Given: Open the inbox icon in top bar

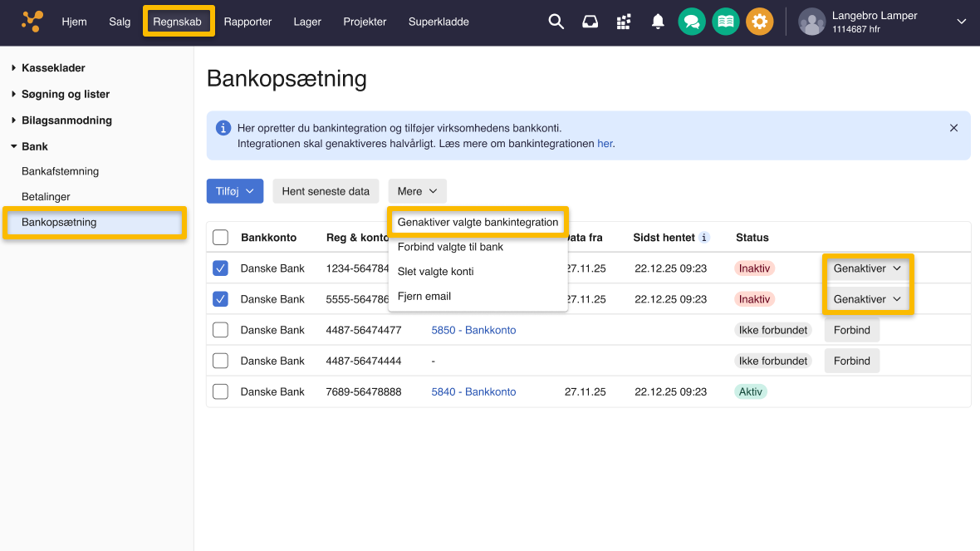Looking at the screenshot, I should tap(590, 22).
